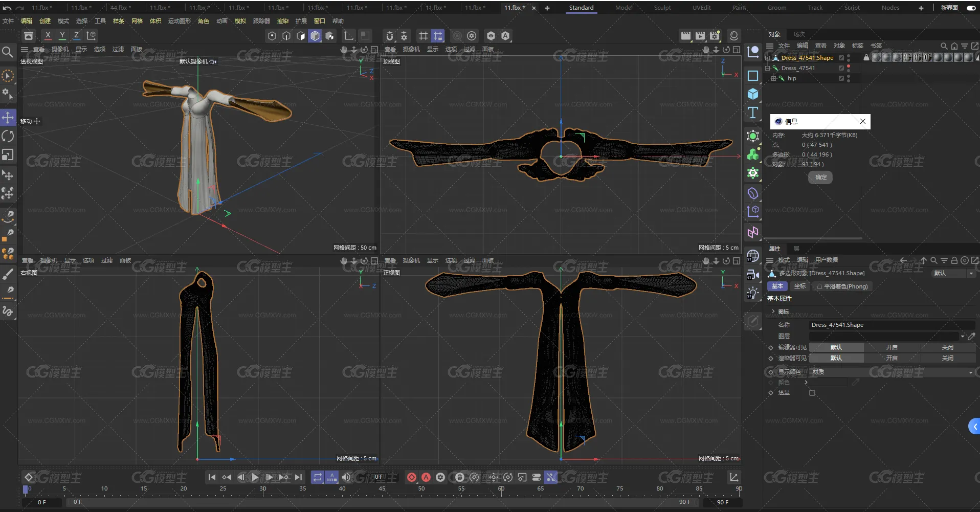The image size is (980, 512).
Task: Expand the Dress_47541.Shape tree node
Action: click(767, 58)
